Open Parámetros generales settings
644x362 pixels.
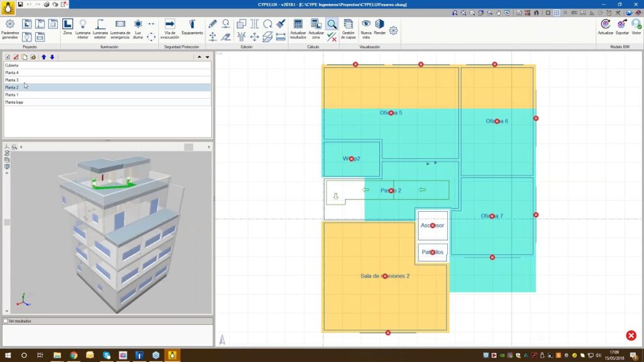tap(10, 29)
